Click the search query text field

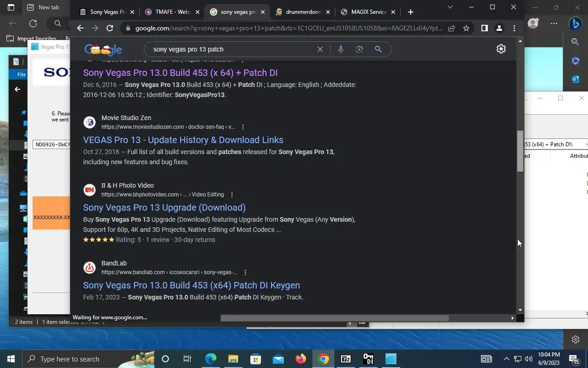pyautogui.click(x=232, y=49)
